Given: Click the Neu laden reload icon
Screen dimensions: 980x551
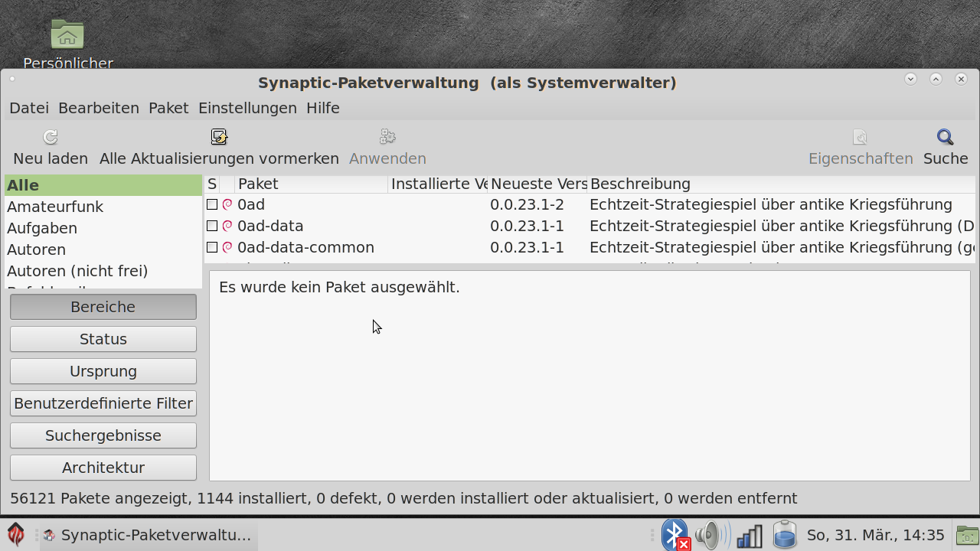Looking at the screenshot, I should point(51,138).
